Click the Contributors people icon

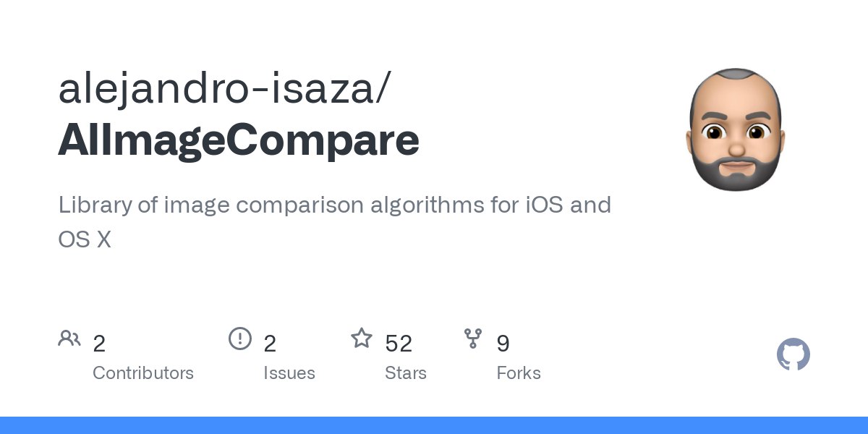[69, 338]
